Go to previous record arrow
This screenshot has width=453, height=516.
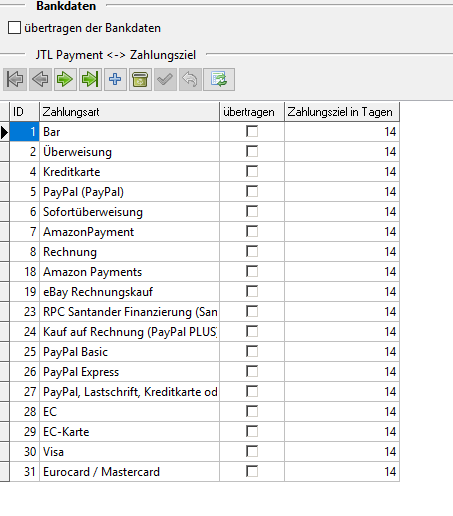(x=40, y=79)
